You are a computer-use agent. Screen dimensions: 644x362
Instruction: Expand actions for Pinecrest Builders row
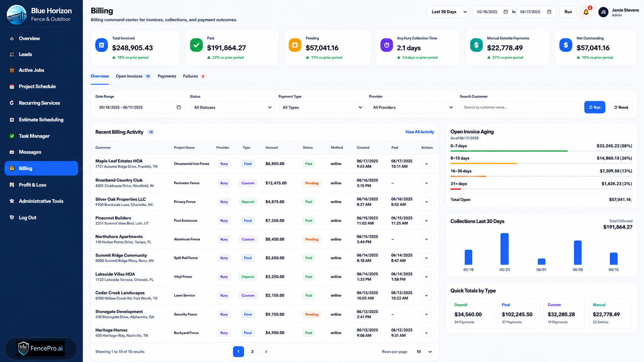pos(426,221)
